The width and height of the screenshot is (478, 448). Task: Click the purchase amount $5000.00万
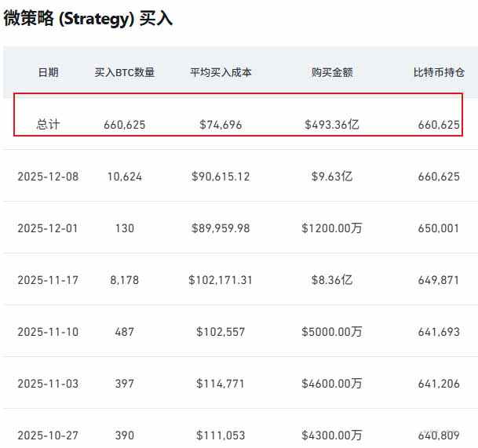click(x=332, y=332)
